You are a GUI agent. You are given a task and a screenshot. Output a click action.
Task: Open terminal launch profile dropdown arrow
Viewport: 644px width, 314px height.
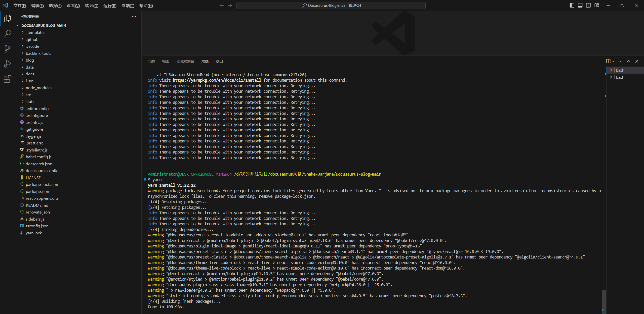(x=613, y=61)
